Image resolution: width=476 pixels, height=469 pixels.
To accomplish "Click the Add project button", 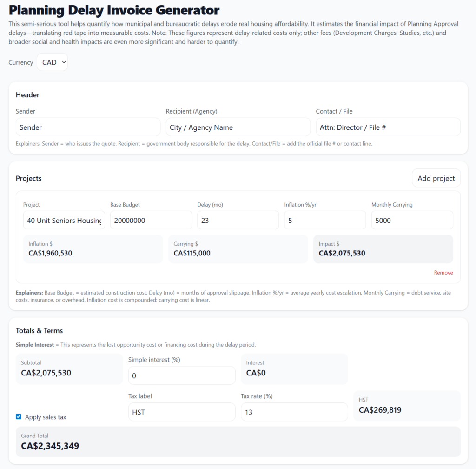I will pyautogui.click(x=436, y=178).
